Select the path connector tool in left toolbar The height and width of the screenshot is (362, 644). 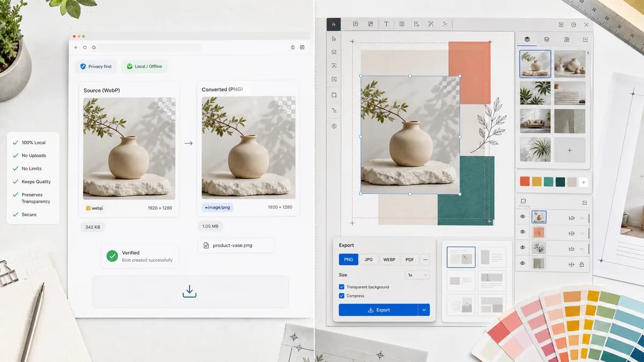[334, 110]
